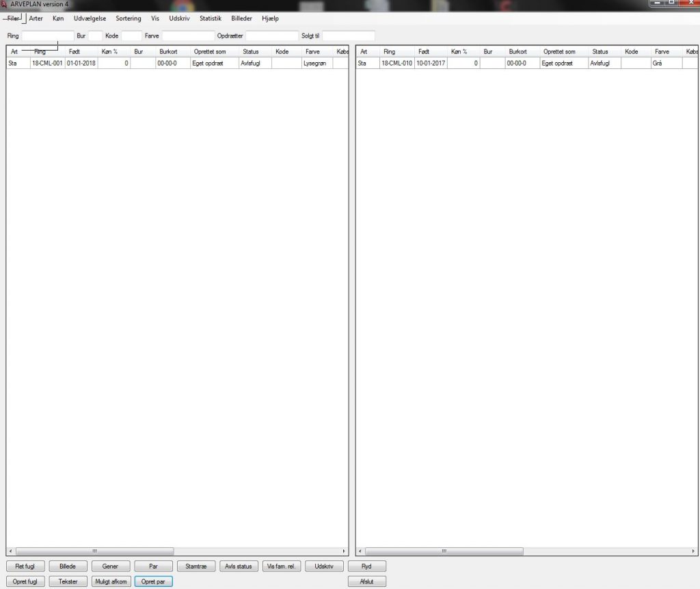
Task: Click the Vis fam. rel. button
Action: tap(281, 566)
